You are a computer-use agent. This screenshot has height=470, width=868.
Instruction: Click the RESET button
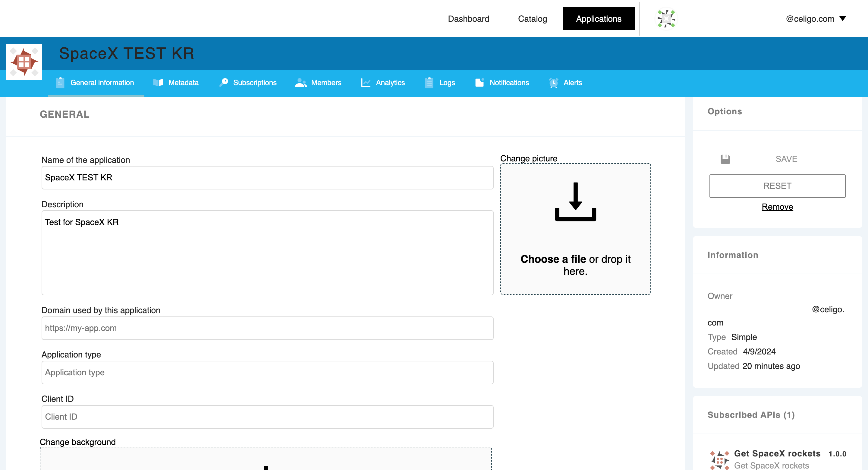click(x=777, y=186)
